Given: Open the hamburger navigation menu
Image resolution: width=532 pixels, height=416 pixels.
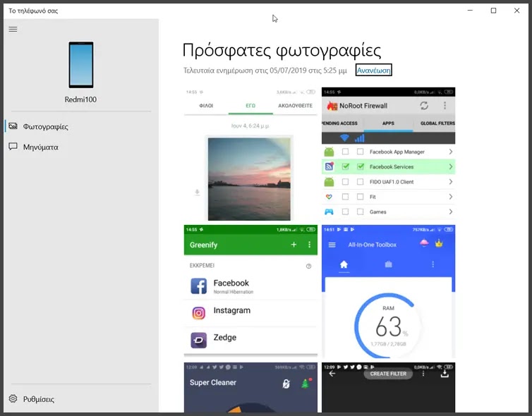Looking at the screenshot, I should [13, 29].
